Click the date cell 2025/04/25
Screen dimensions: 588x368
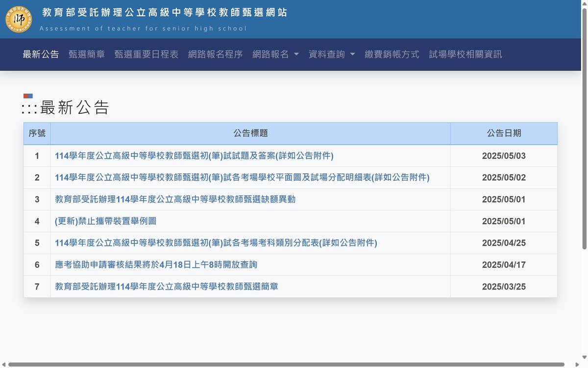tap(504, 243)
